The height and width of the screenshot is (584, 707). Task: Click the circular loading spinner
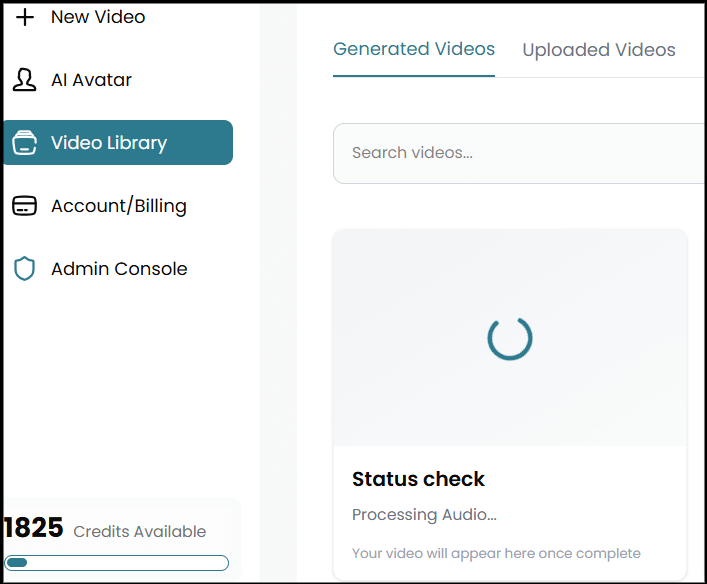coord(510,338)
